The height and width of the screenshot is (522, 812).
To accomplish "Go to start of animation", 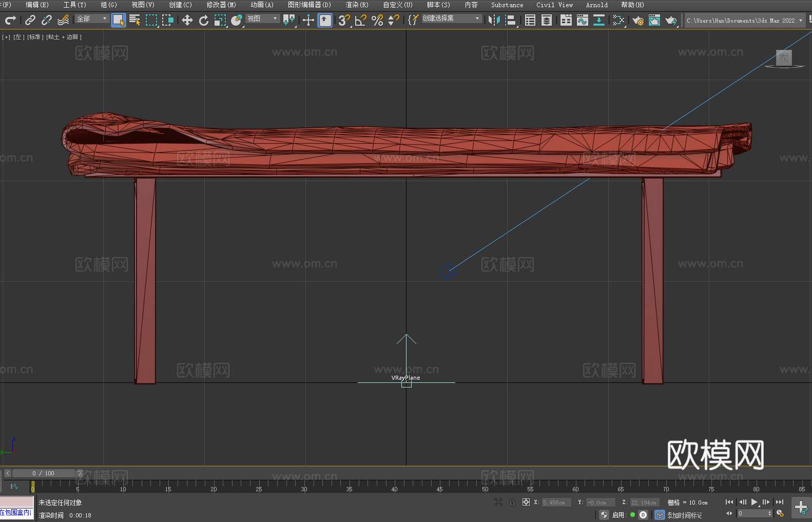I will [729, 502].
